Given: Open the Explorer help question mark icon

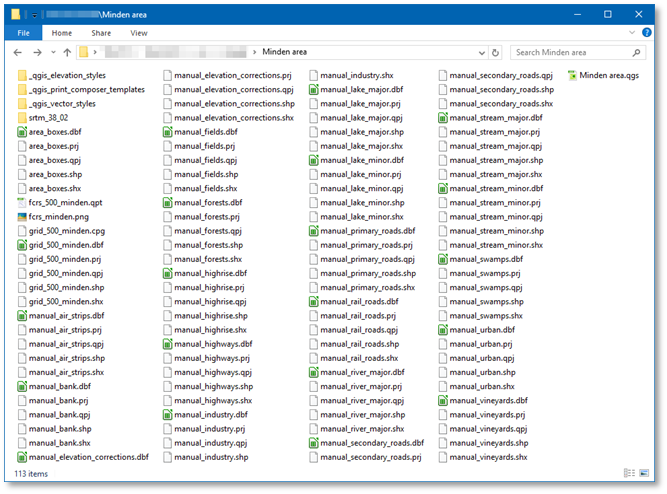Looking at the screenshot, I should [x=649, y=33].
